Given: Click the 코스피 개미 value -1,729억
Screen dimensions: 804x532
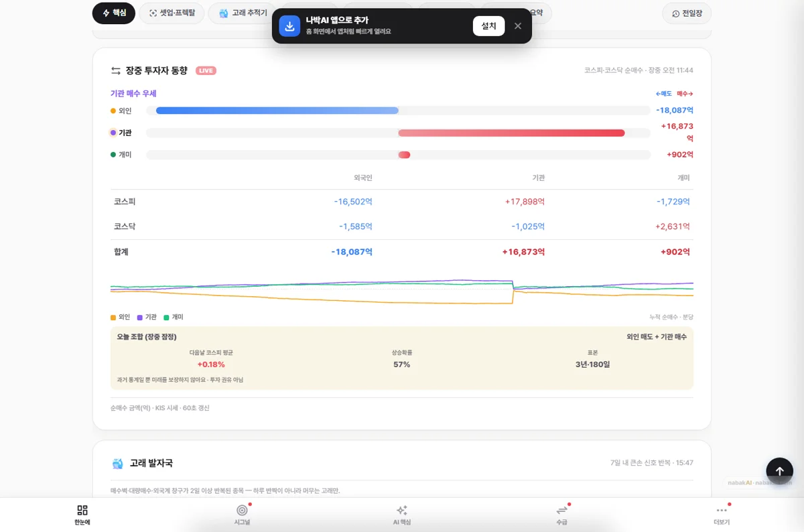Looking at the screenshot, I should (x=673, y=202).
